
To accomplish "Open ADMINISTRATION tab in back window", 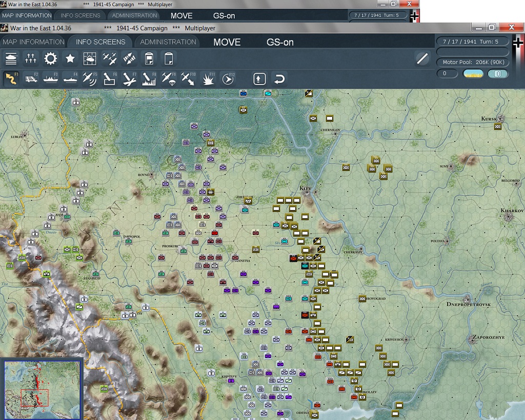I will pos(134,15).
